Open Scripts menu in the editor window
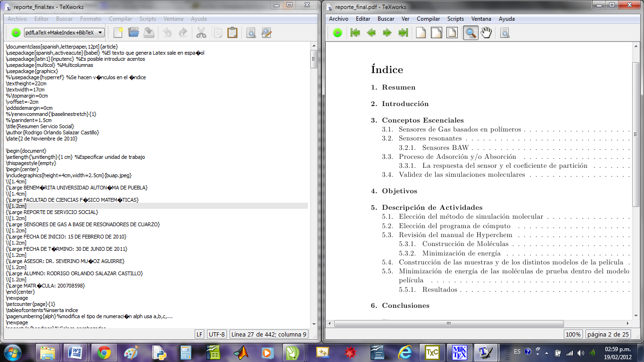The height and width of the screenshot is (362, 644). (x=148, y=19)
